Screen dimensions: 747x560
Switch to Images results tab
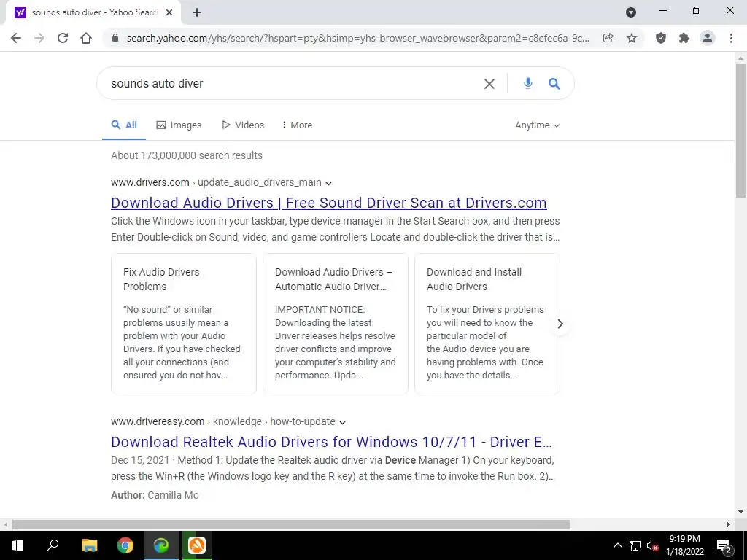[179, 125]
